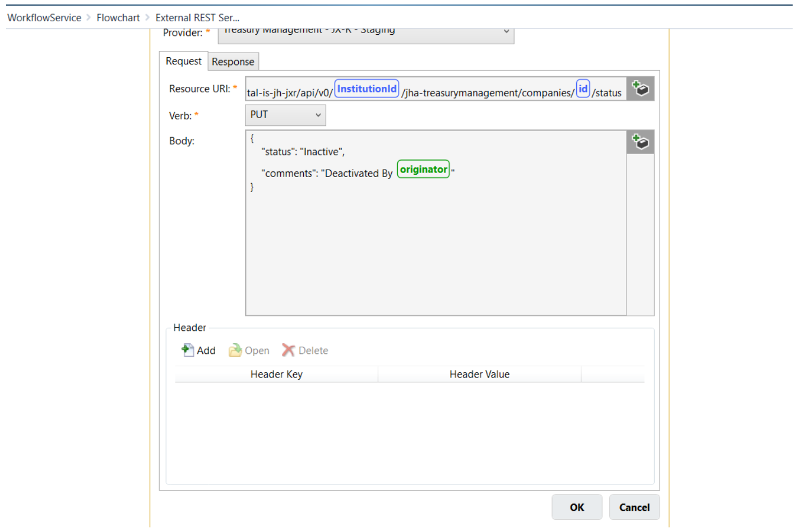The width and height of the screenshot is (797, 532).
Task: Click the insert variable icon beside Resource URI
Action: click(x=640, y=88)
